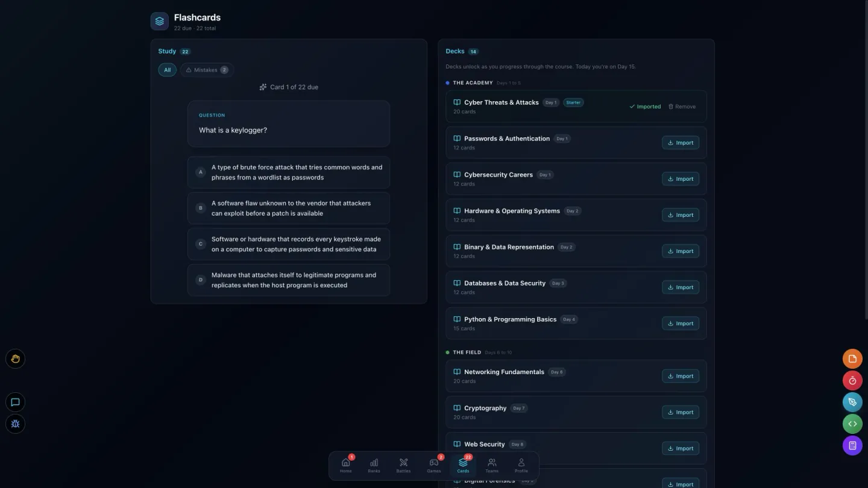Click the orange notes floating button
The width and height of the screenshot is (868, 488).
pyautogui.click(x=852, y=359)
